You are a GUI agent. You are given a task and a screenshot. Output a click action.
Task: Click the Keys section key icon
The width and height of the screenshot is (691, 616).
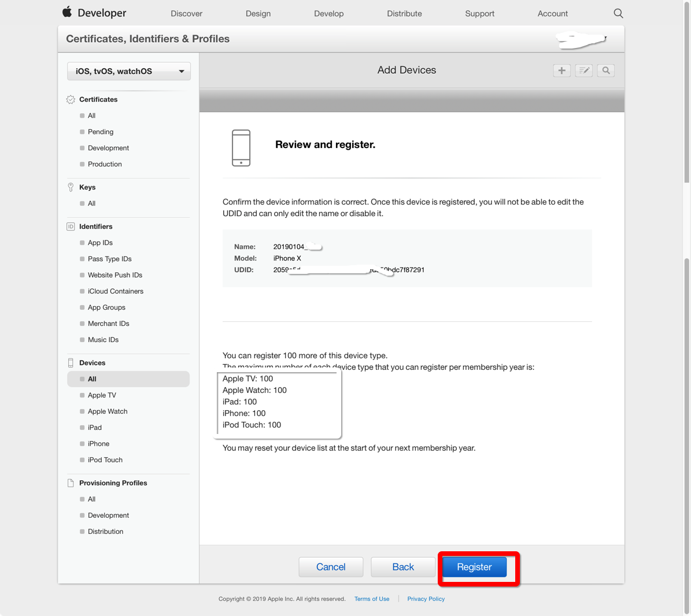71,187
